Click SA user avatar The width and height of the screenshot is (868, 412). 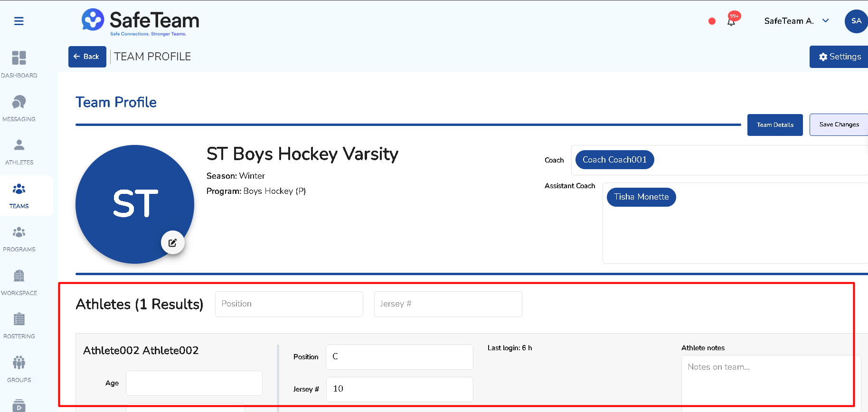[856, 21]
